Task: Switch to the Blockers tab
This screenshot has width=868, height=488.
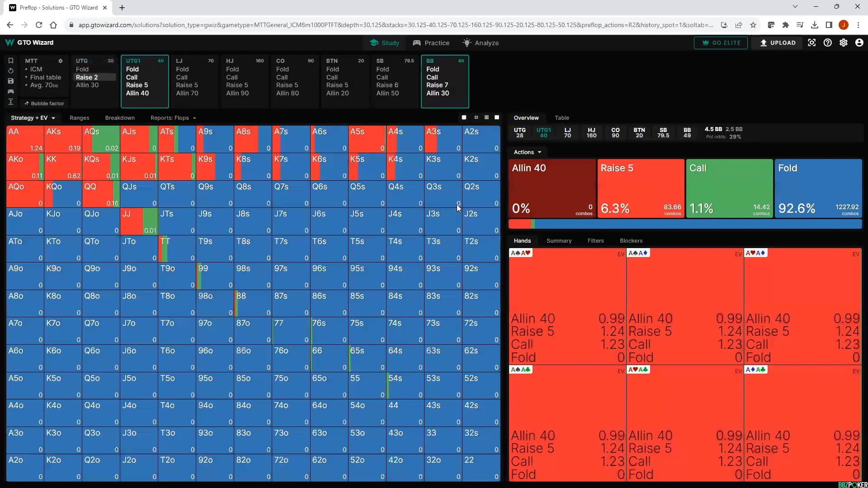Action: point(631,241)
